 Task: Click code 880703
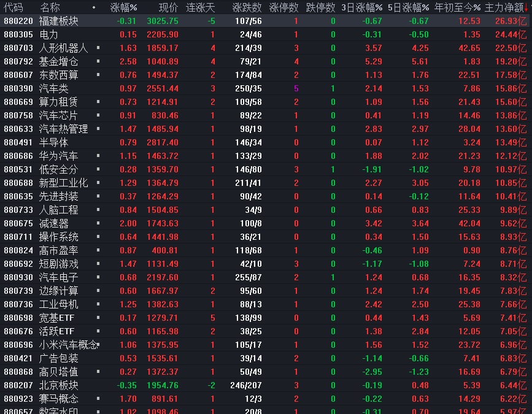(18, 48)
